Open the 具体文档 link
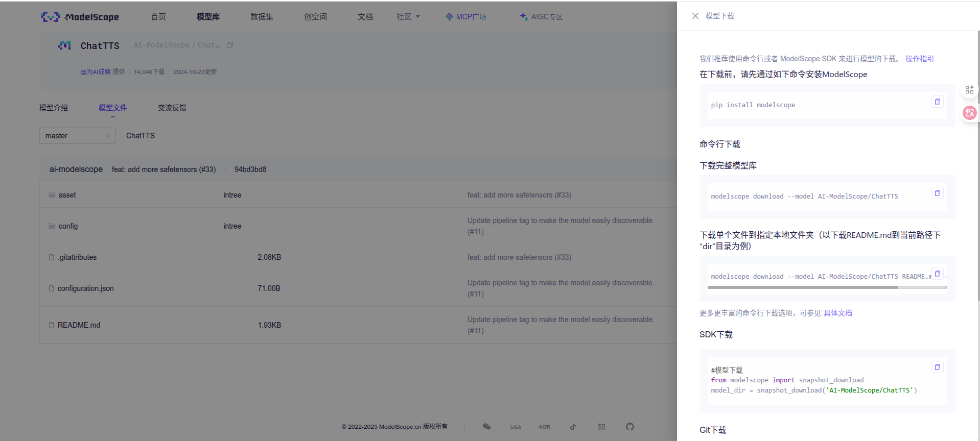The image size is (980, 441). coord(838,313)
